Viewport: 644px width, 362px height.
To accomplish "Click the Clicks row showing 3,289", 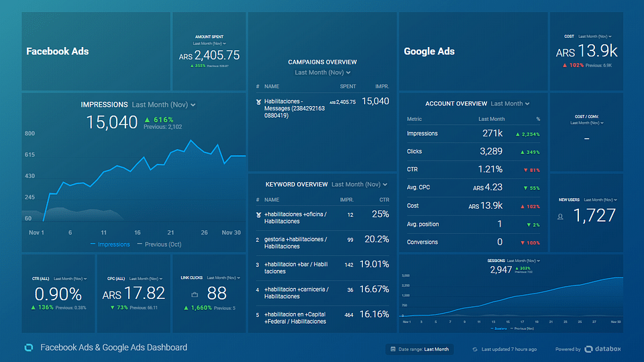I will pyautogui.click(x=473, y=152).
